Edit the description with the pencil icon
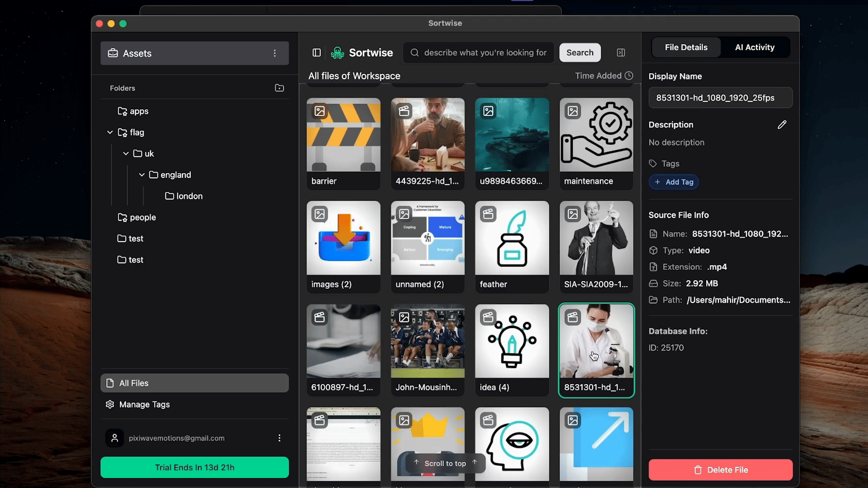The width and height of the screenshot is (868, 488). coord(782,125)
